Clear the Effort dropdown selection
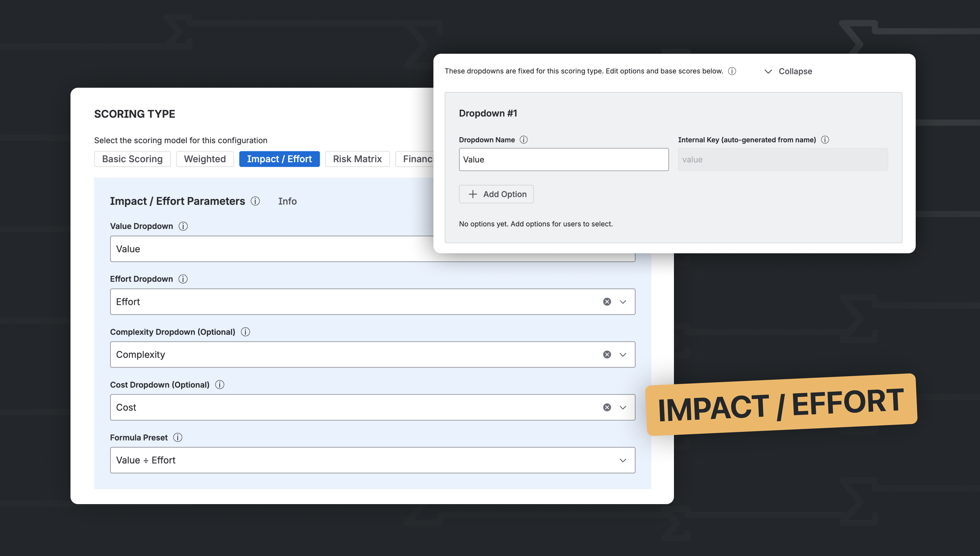This screenshot has width=980, height=556. point(607,301)
